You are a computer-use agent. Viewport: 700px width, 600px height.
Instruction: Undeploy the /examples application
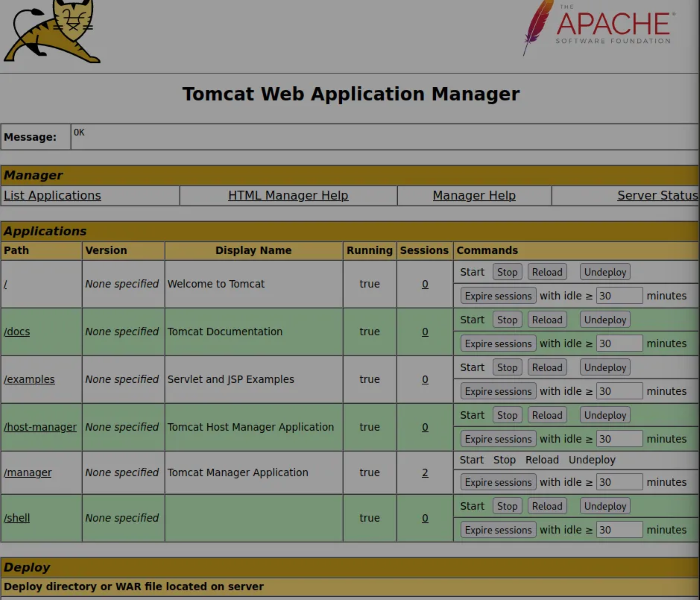[605, 368]
